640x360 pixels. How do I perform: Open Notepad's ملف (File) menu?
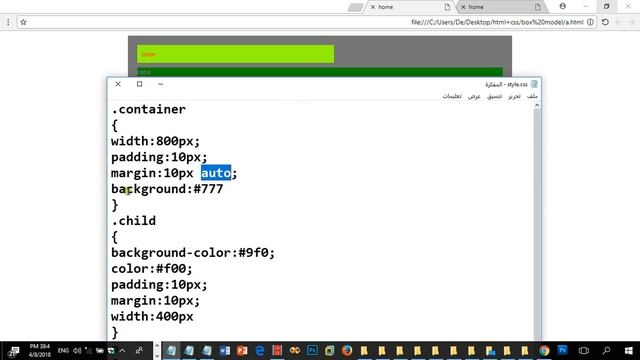tap(532, 96)
